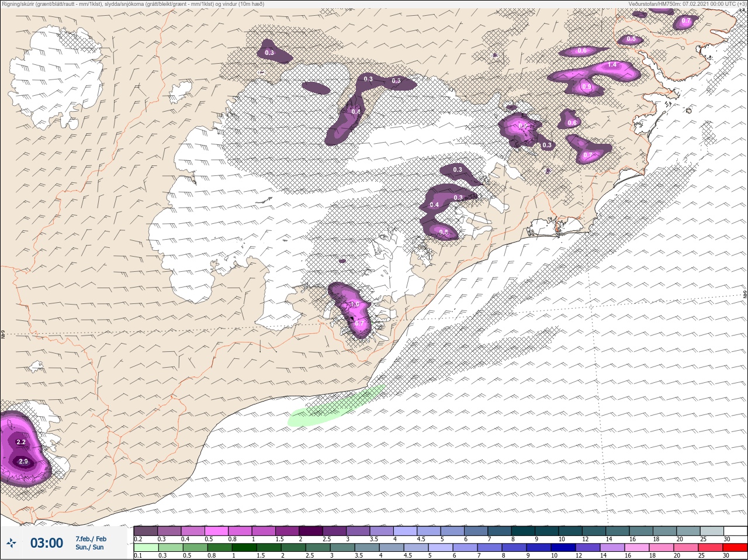The height and width of the screenshot is (560, 748).
Task: Select the white swatch after 30 in purple legend
Action: (x=735, y=531)
